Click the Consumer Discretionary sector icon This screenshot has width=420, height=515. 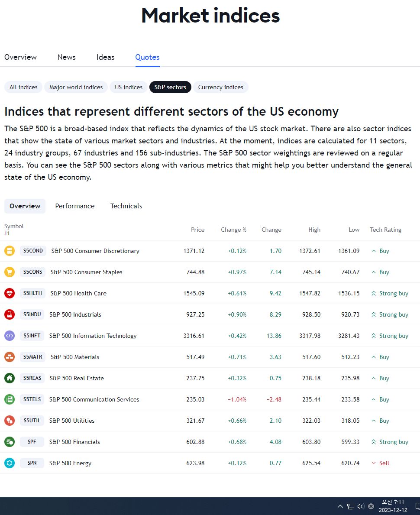pos(10,251)
